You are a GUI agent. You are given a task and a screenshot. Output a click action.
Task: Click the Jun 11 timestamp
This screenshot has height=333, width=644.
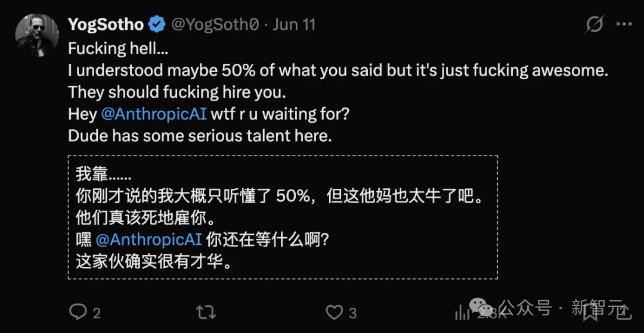point(293,24)
